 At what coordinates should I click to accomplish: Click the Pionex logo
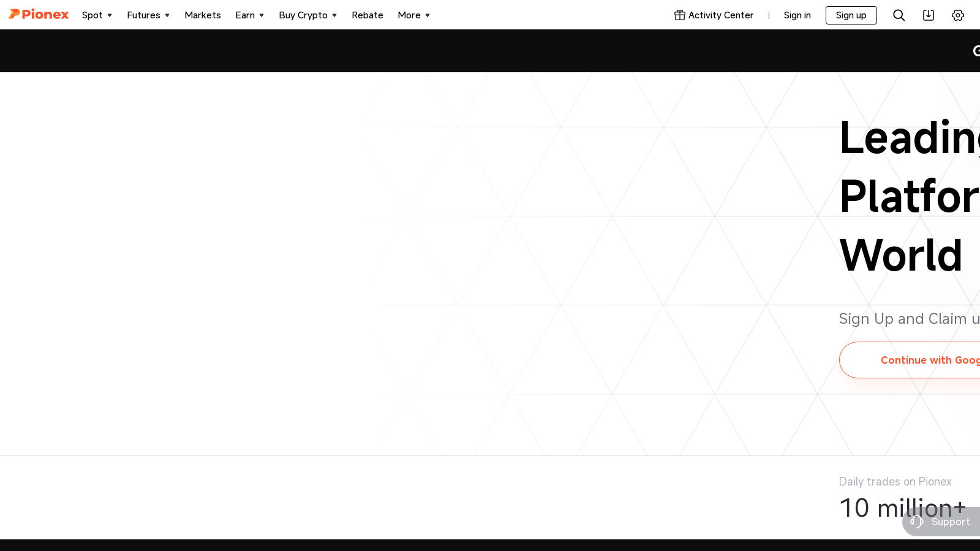click(x=39, y=15)
